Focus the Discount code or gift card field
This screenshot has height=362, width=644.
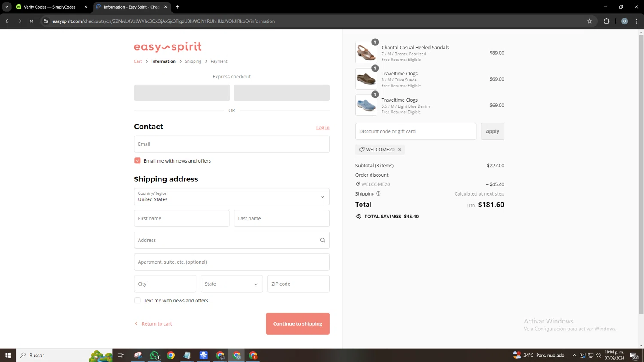[416, 131]
